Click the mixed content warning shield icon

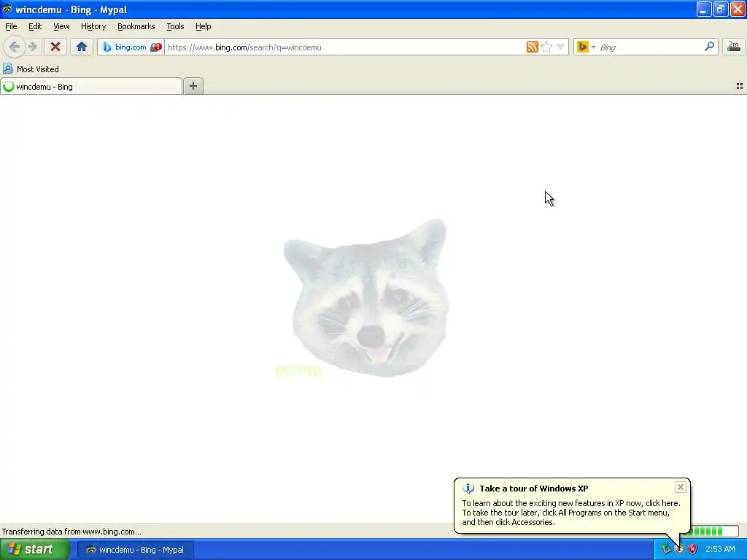156,47
